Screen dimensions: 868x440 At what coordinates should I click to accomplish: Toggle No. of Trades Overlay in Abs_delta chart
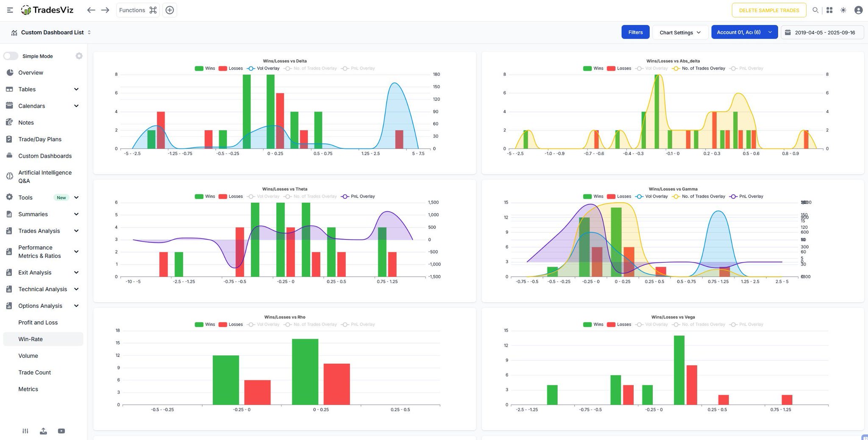coord(698,68)
